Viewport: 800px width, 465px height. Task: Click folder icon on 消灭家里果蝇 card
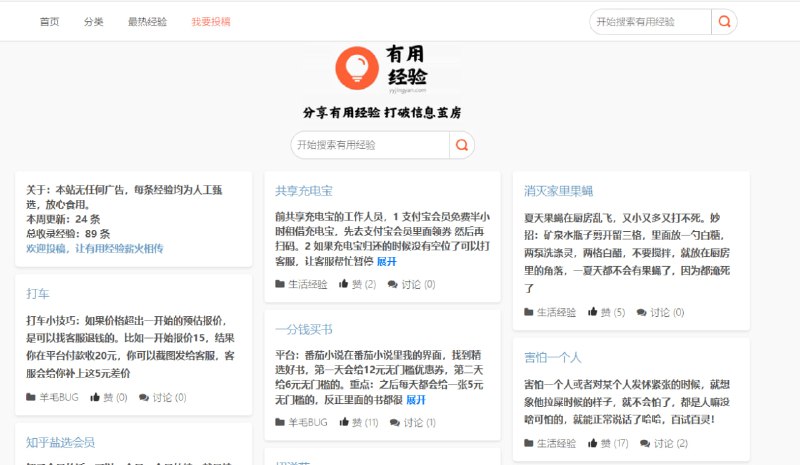(x=529, y=312)
